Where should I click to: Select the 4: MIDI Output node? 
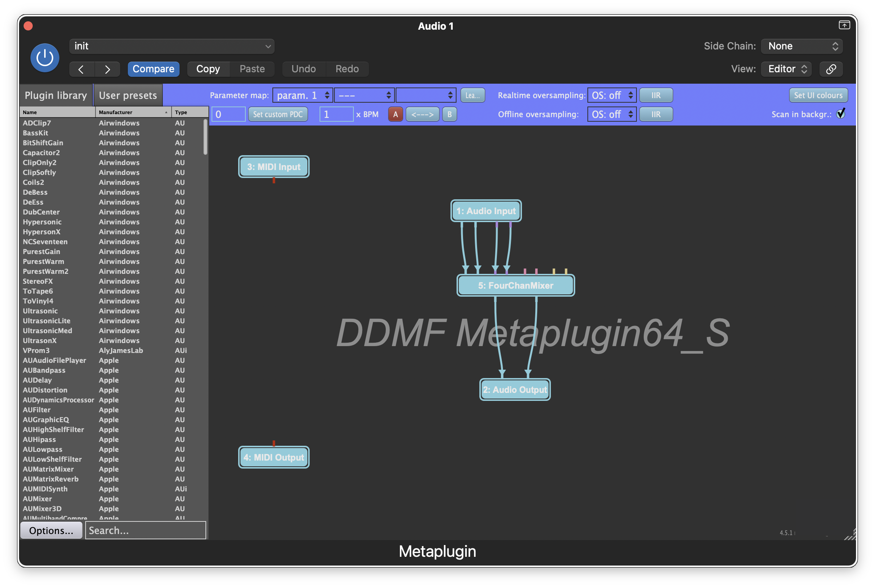pos(274,458)
